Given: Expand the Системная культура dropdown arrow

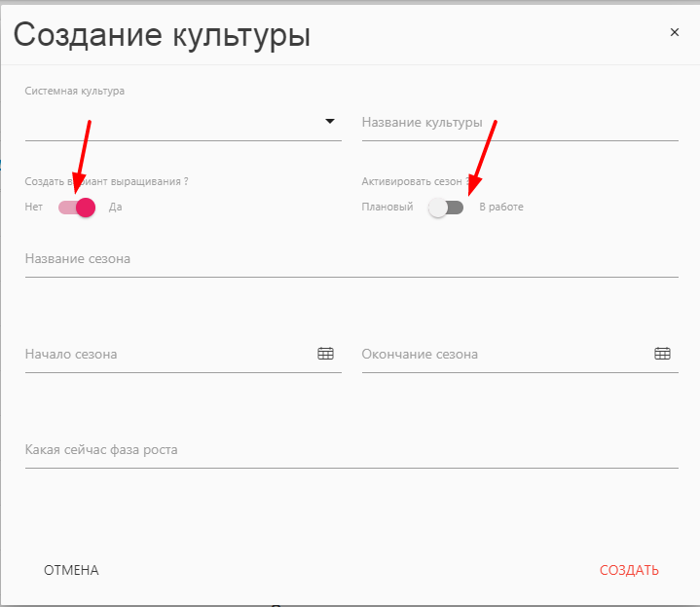Looking at the screenshot, I should 329,122.
